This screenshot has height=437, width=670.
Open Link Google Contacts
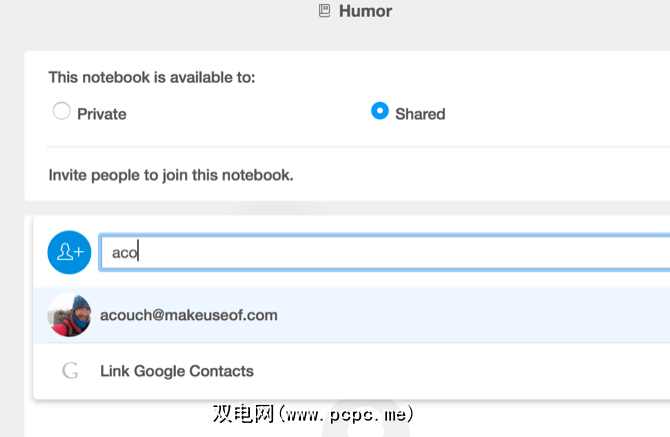coord(177,371)
